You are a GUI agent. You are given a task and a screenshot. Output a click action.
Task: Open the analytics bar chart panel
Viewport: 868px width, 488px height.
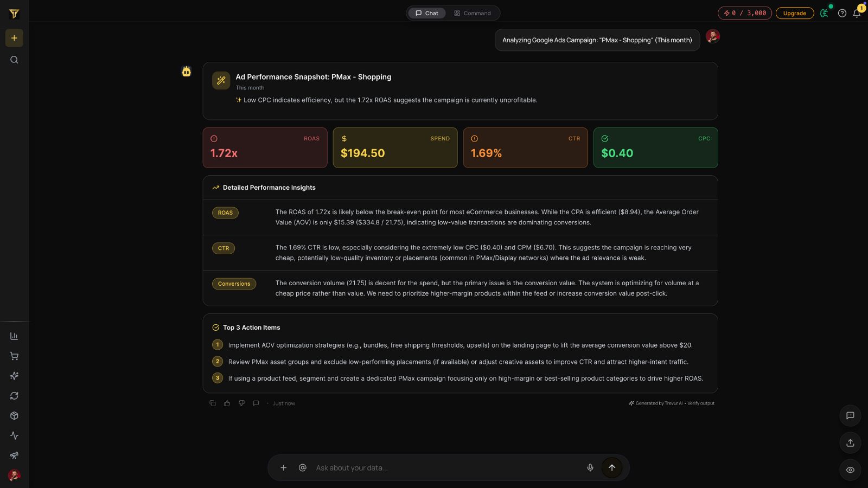tap(14, 336)
